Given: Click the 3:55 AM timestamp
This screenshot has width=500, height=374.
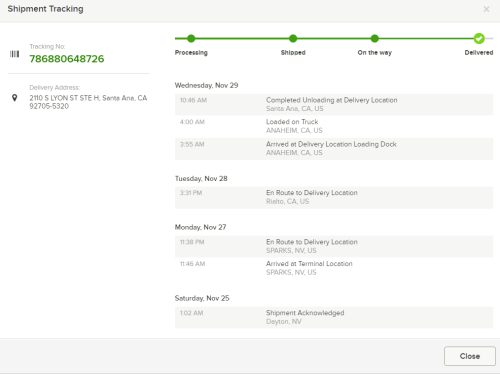Looking at the screenshot, I should click(x=192, y=144).
